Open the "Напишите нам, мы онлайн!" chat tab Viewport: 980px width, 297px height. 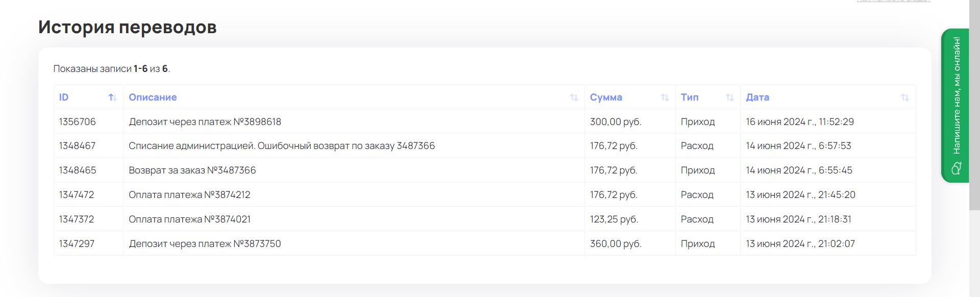pyautogui.click(x=956, y=95)
